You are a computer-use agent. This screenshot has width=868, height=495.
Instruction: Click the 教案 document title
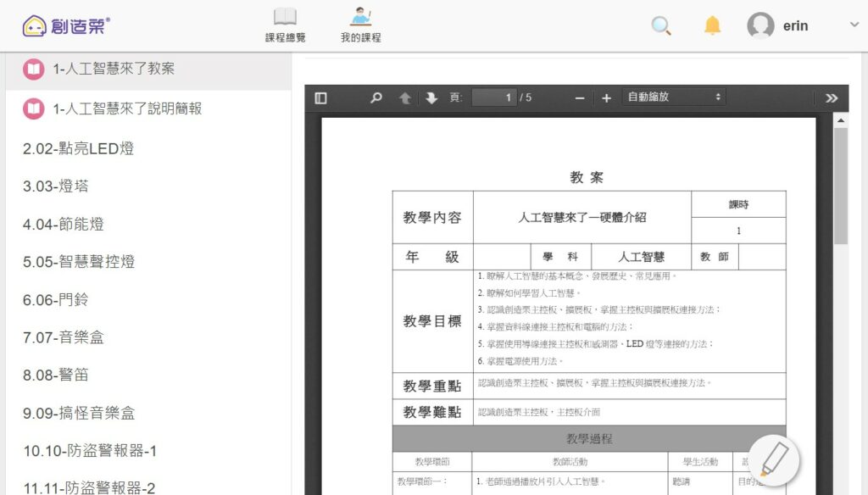click(x=587, y=177)
